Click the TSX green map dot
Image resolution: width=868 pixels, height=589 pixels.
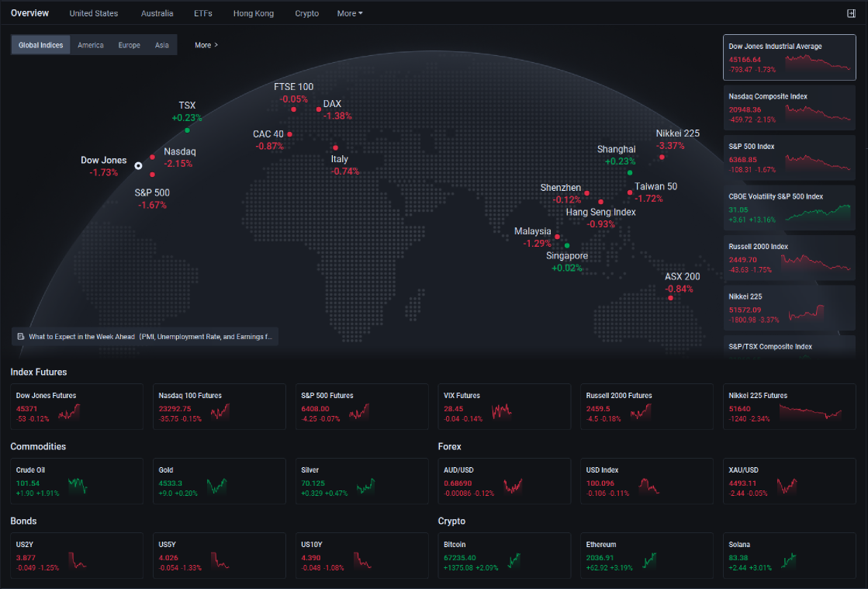pos(187,130)
